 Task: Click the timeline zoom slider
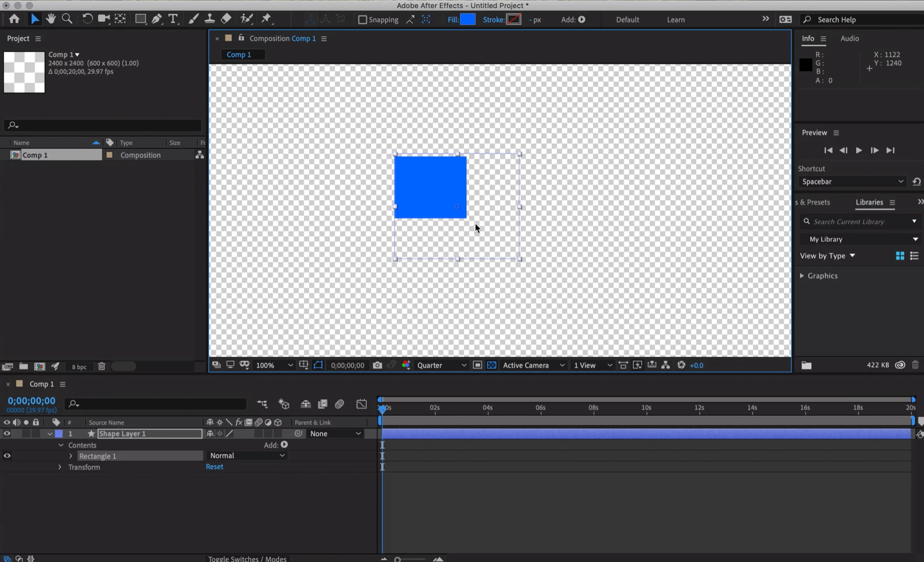point(411,559)
